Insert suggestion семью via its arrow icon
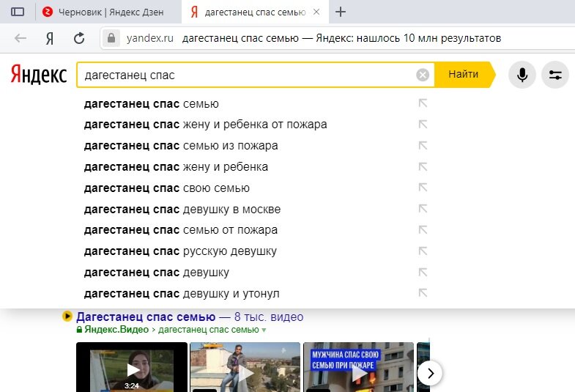 pos(423,103)
